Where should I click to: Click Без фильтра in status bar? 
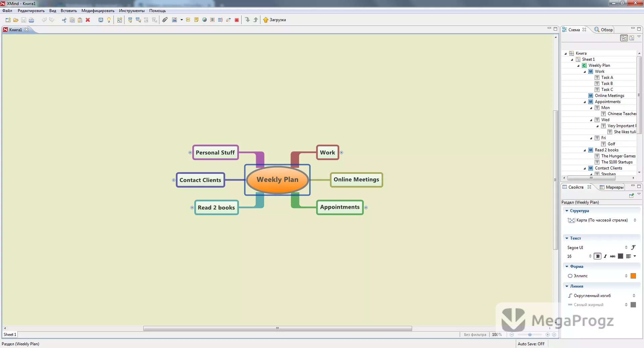(x=475, y=335)
